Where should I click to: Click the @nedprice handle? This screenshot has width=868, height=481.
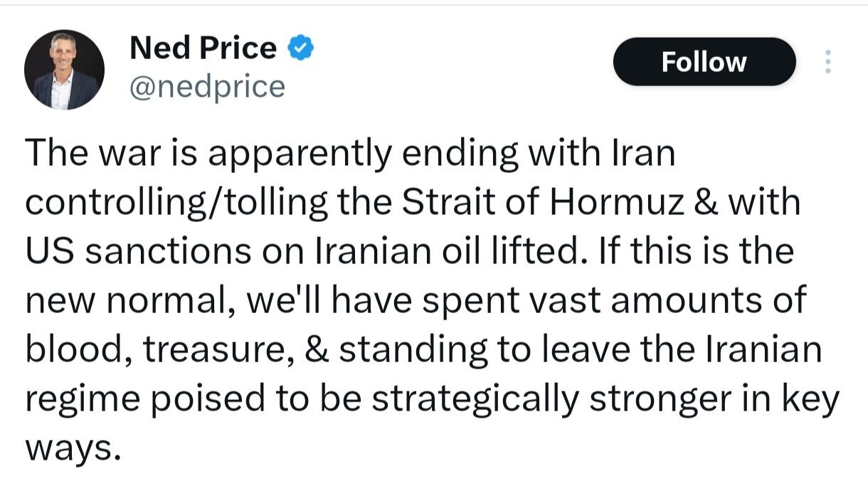pos(207,87)
